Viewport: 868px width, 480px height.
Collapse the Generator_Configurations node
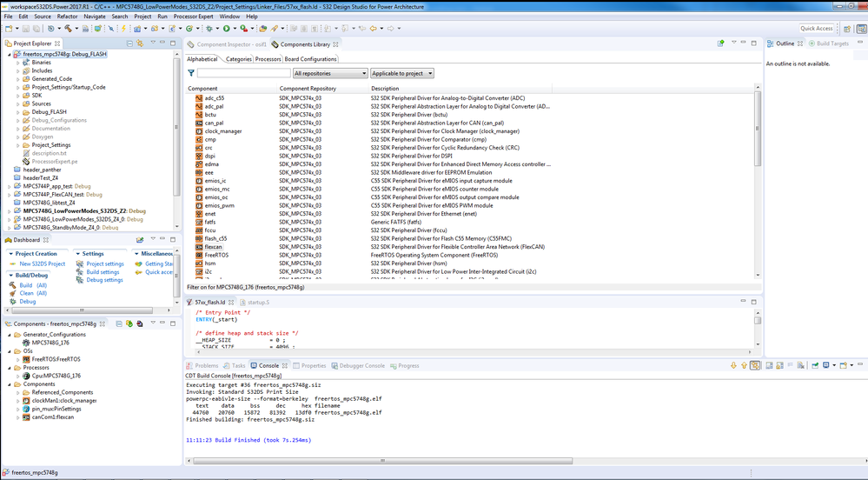[10, 335]
